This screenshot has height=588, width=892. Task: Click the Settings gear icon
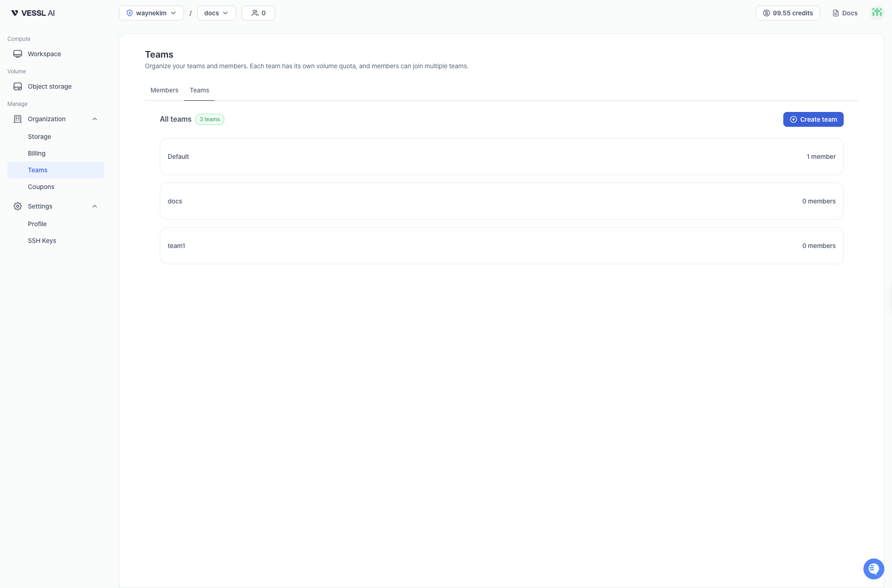[x=18, y=206]
